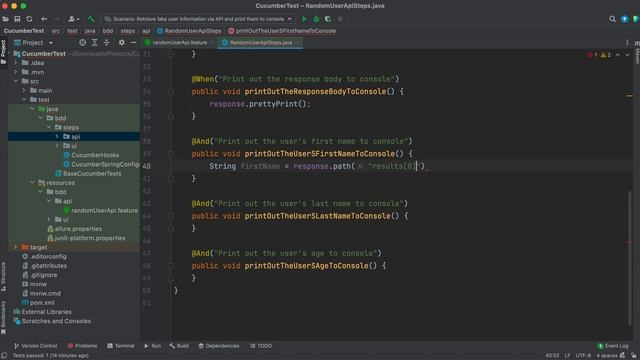Collapse the src folder
Image resolution: width=640 pixels, height=360 pixels.
tap(16, 81)
